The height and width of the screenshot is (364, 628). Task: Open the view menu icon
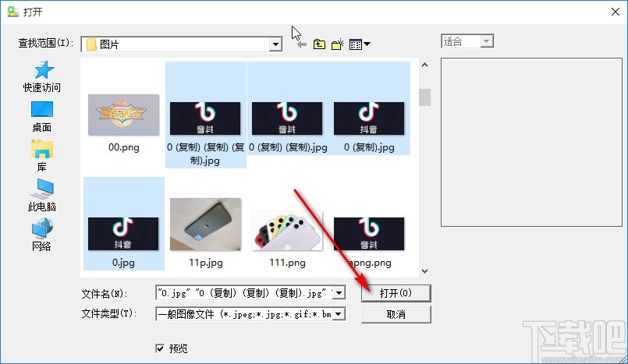pos(360,44)
